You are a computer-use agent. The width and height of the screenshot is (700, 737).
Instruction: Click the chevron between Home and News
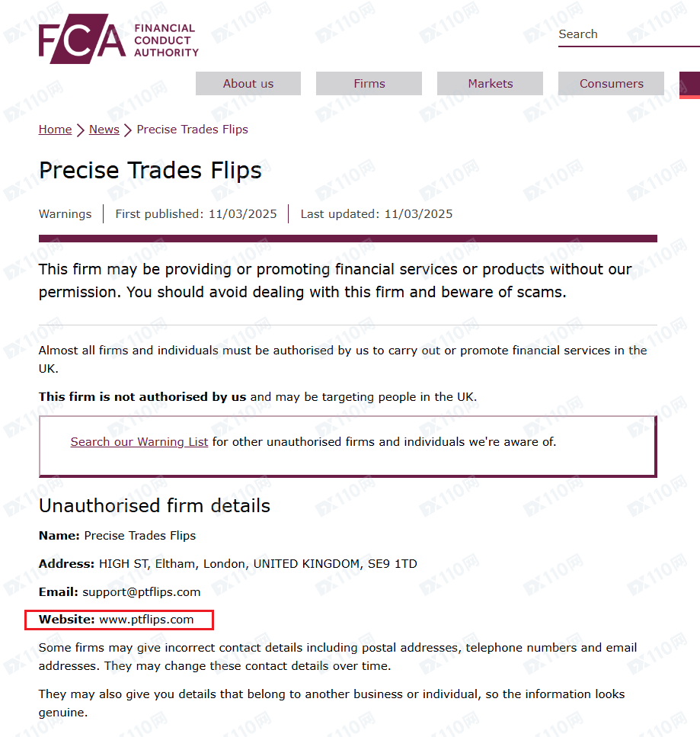click(x=80, y=130)
